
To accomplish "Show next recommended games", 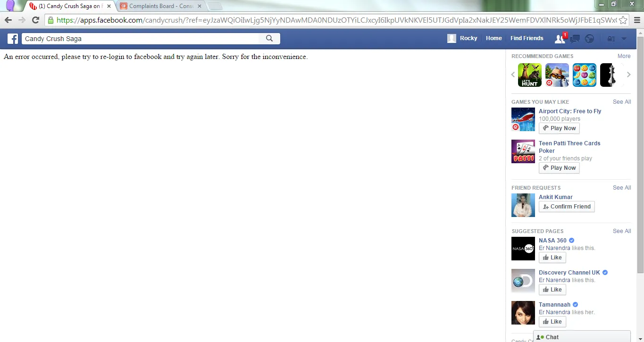I will click(x=628, y=75).
